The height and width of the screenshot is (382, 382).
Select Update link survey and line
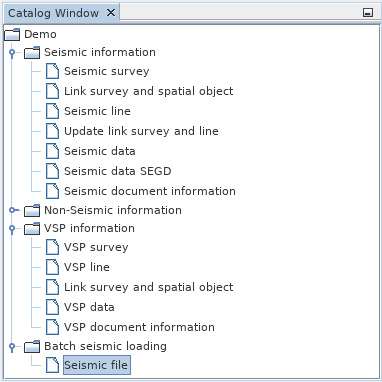141,131
